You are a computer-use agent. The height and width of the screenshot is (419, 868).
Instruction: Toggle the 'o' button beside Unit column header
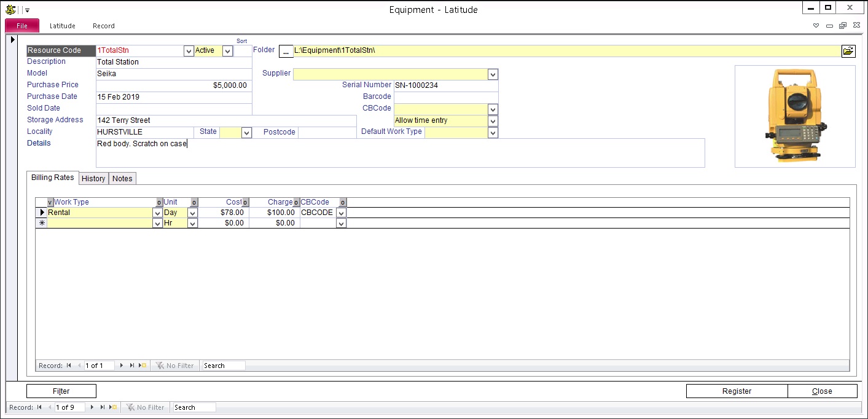pos(194,202)
